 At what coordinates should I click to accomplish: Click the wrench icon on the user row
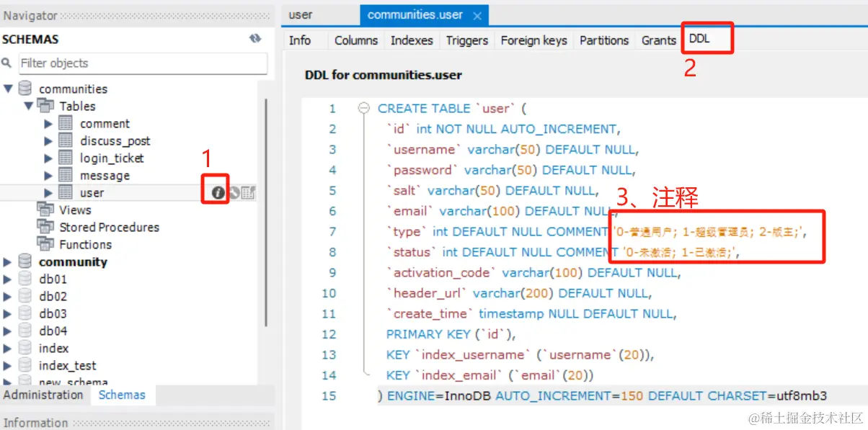coord(234,192)
